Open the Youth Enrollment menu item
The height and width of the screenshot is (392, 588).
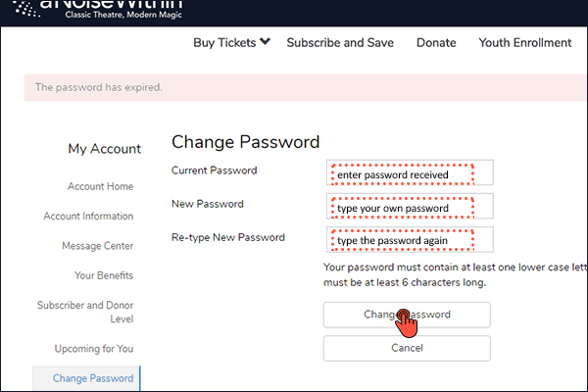(524, 43)
